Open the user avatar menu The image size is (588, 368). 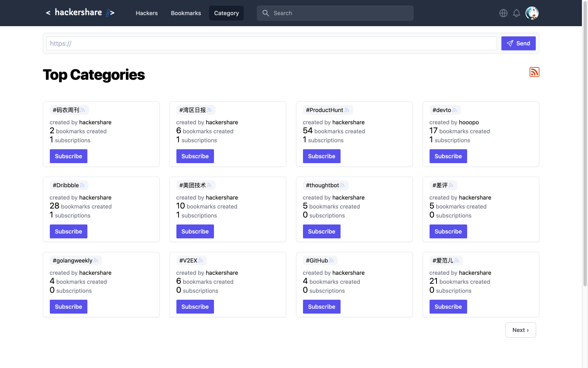[x=532, y=13]
